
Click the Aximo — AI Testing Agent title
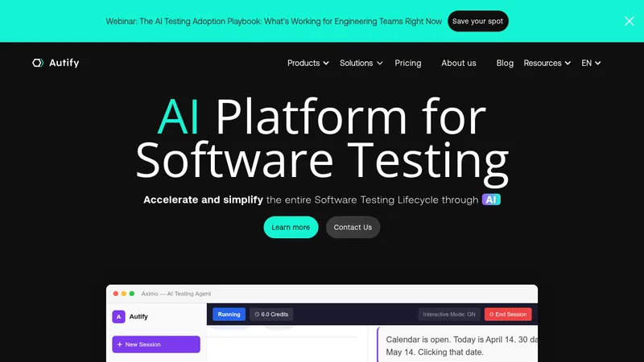pyautogui.click(x=176, y=294)
